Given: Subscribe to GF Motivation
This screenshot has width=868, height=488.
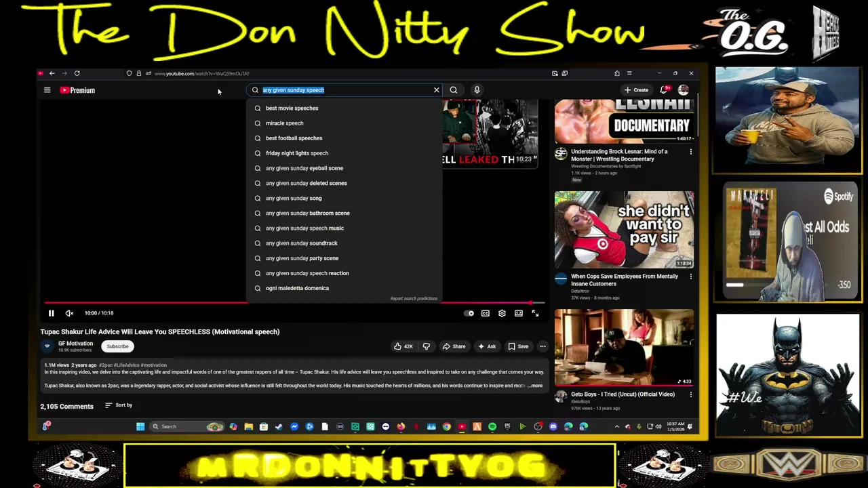Looking at the screenshot, I should (117, 346).
